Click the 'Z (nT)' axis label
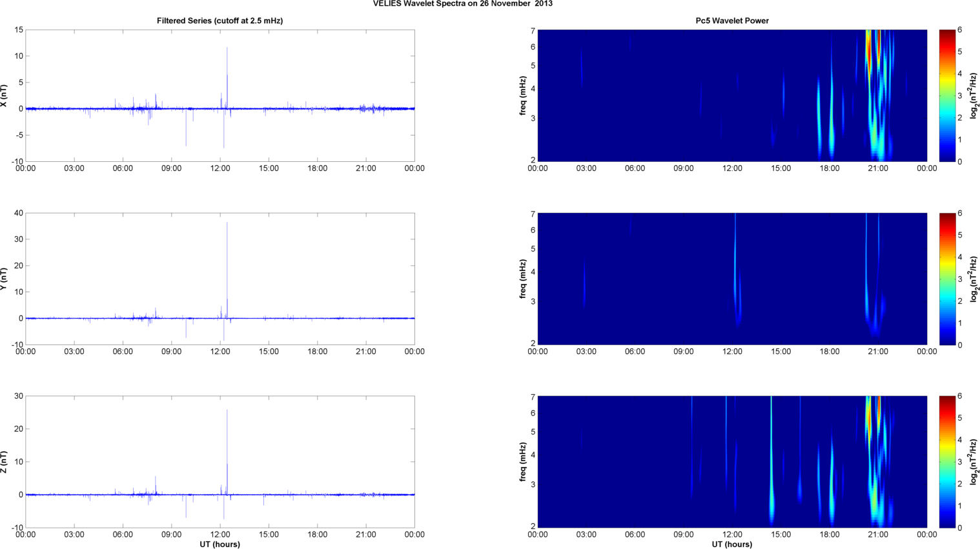This screenshot has width=980, height=549. click(4, 462)
